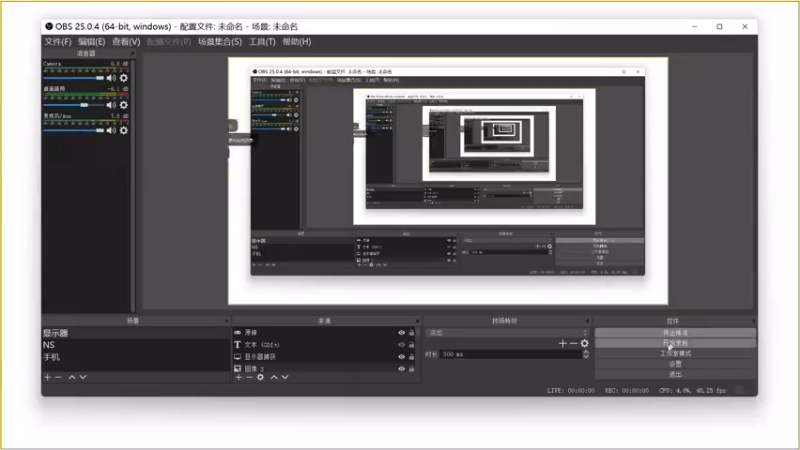Lock the 图像 3 source
The width and height of the screenshot is (800, 450).
pos(411,368)
